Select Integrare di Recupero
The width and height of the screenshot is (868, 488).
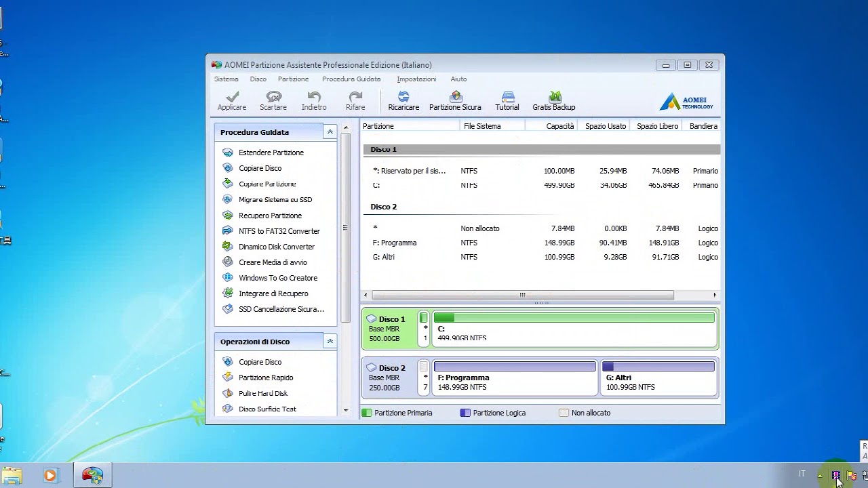coord(273,293)
